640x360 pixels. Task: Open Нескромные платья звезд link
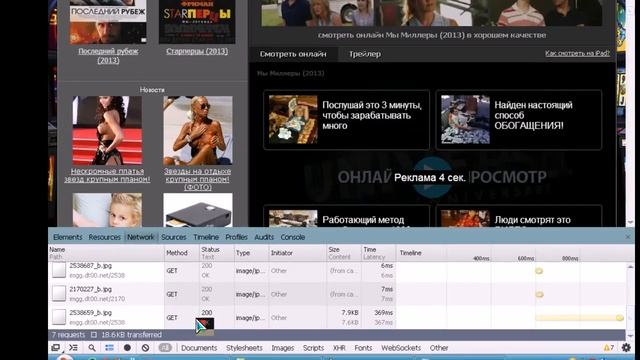107,175
